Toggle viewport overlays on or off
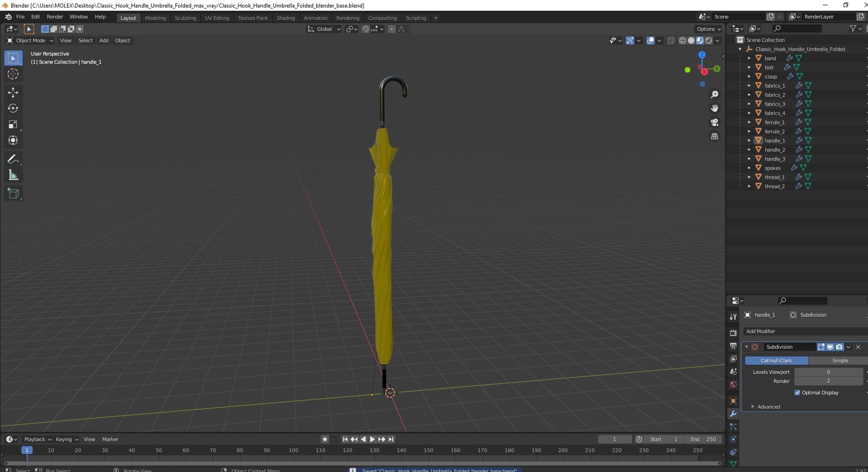The width and height of the screenshot is (868, 472). click(x=651, y=41)
